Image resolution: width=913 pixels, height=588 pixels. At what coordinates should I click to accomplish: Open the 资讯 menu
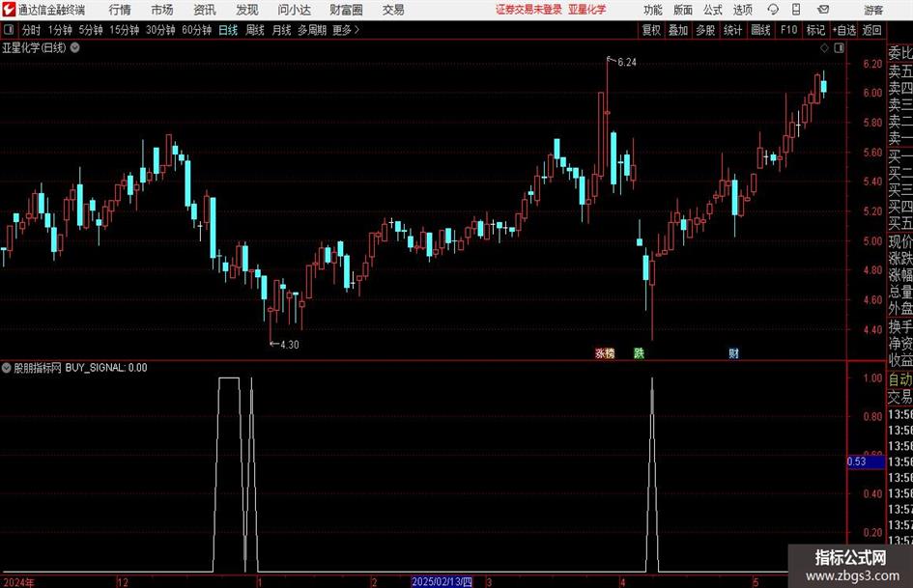205,10
